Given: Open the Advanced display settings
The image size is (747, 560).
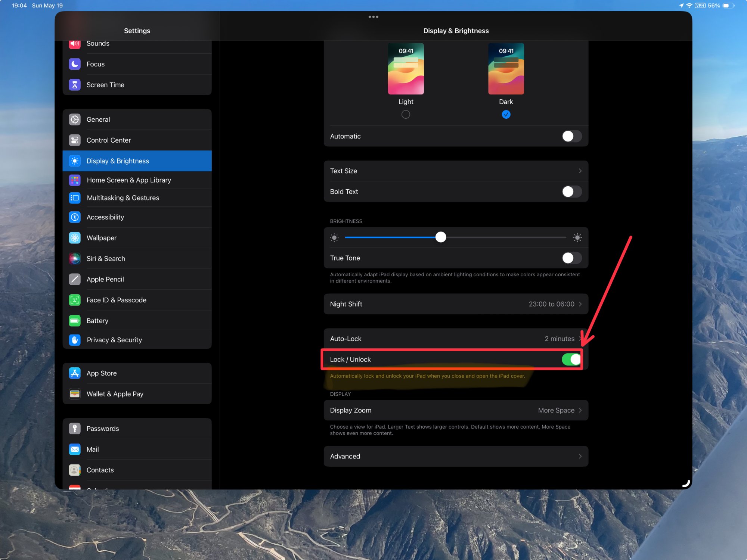Looking at the screenshot, I should tap(456, 457).
